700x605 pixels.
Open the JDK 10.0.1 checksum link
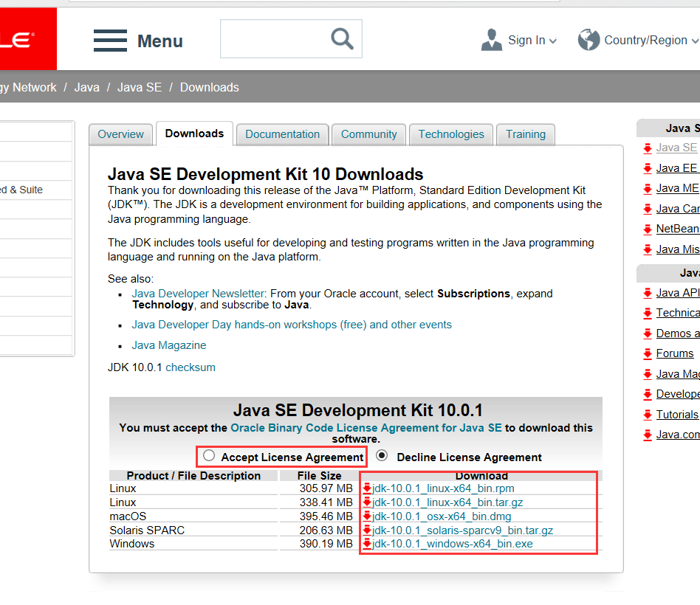point(191,367)
